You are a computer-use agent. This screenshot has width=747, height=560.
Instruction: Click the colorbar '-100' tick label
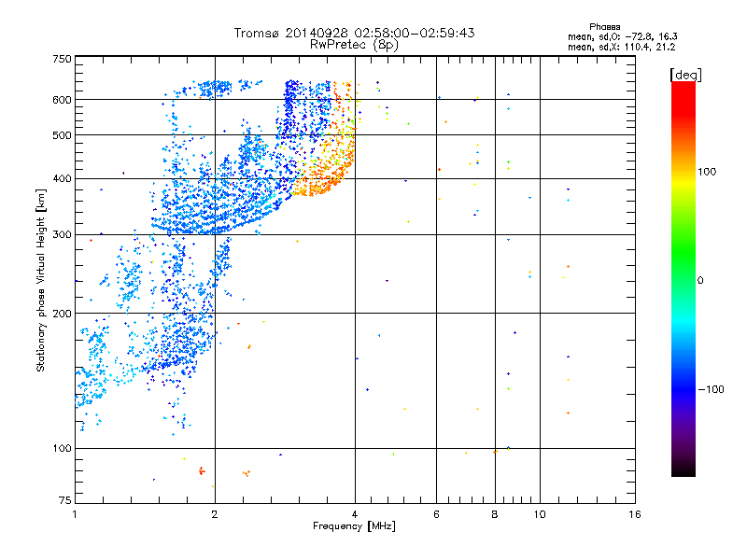click(x=711, y=389)
